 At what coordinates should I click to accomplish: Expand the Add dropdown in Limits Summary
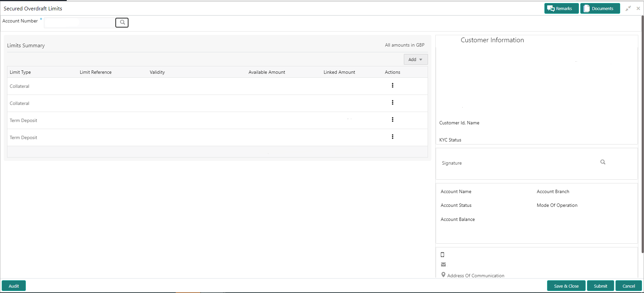pyautogui.click(x=416, y=59)
